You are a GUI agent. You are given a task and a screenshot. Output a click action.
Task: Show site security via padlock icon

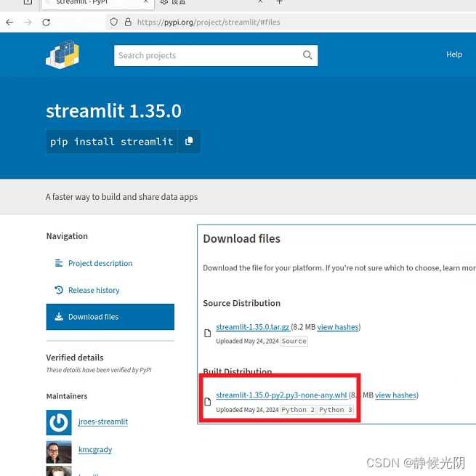[x=128, y=22]
